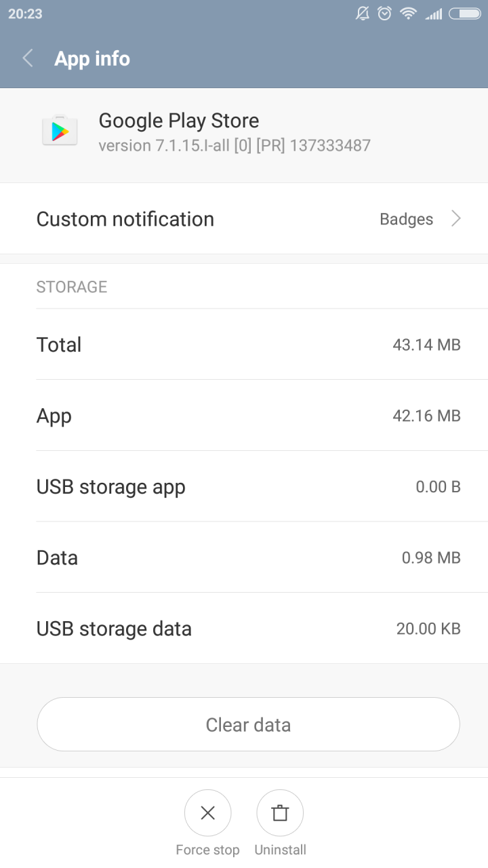Tap the muted notification bell icon
Screen dimensions: 488x868
coord(363,13)
